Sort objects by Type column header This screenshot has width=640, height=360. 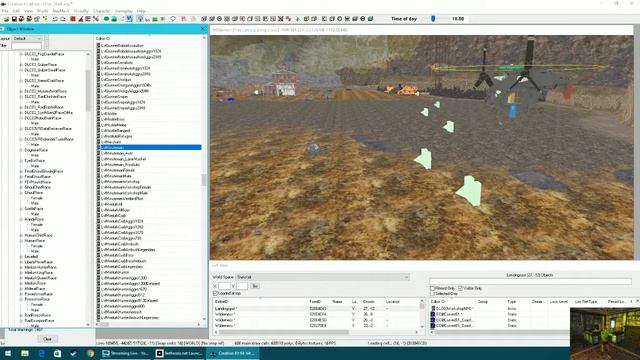pyautogui.click(x=511, y=302)
